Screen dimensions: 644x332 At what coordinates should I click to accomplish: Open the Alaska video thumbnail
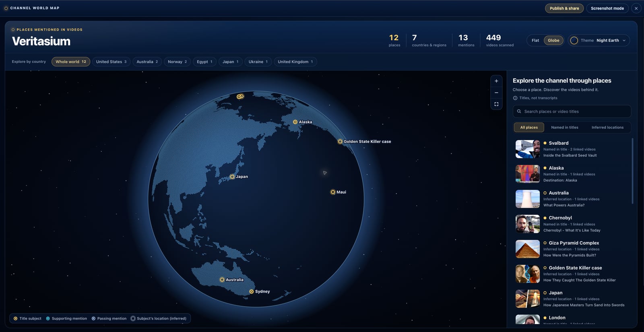(x=528, y=174)
